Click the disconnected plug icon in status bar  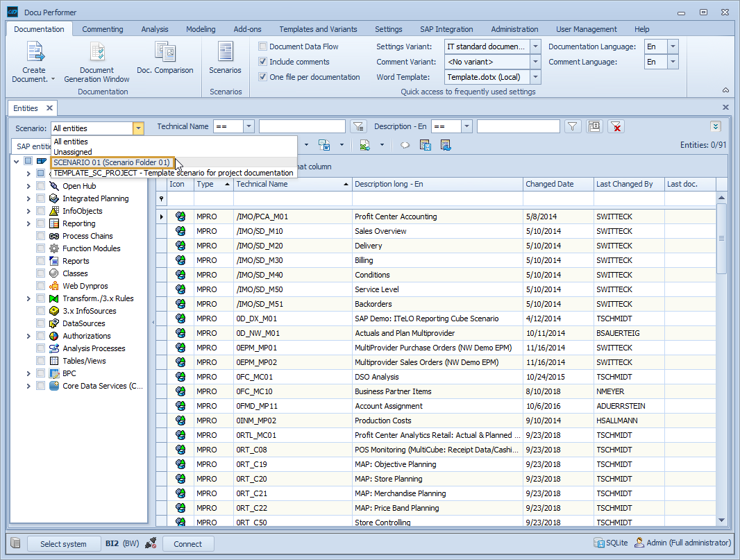tap(151, 543)
